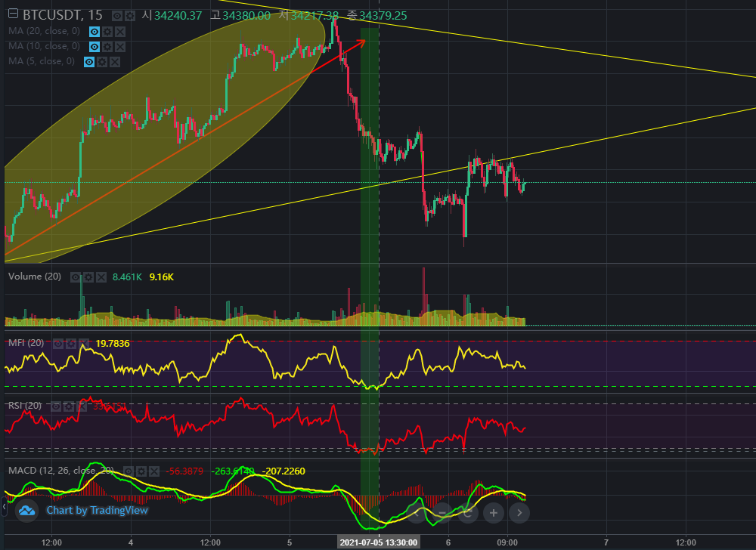
Task: Remove the MACD indicator via X icon
Action: (153, 471)
